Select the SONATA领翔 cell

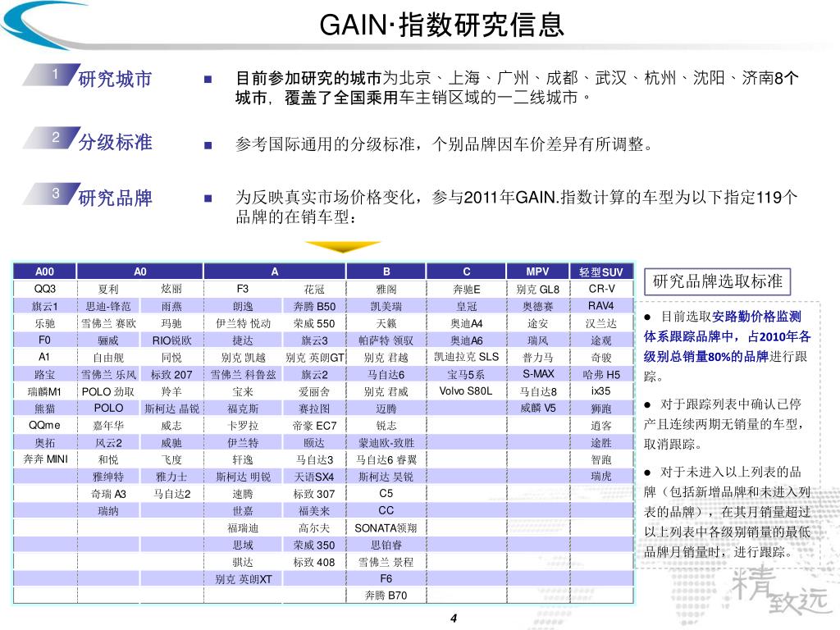[386, 527]
